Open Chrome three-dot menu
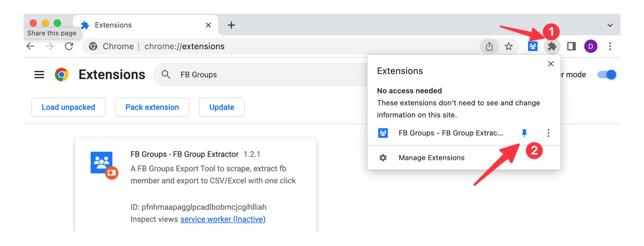The image size is (644, 246). coord(610,46)
